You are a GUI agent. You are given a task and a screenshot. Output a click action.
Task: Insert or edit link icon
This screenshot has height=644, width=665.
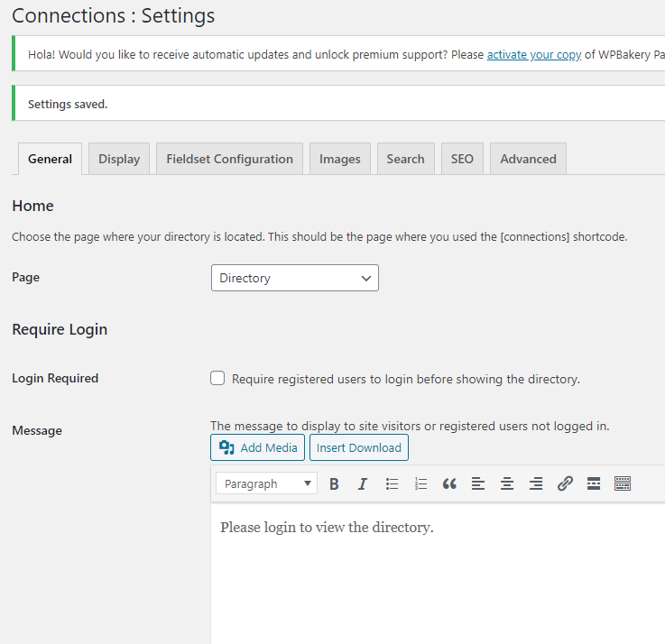[565, 483]
